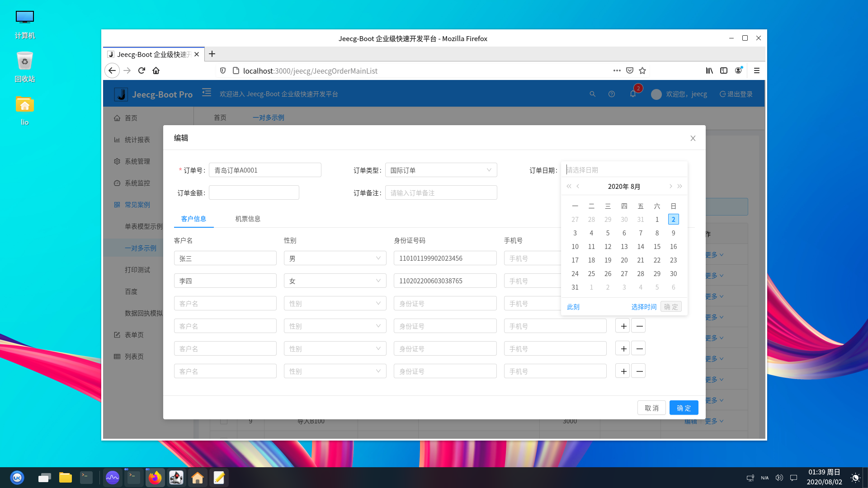This screenshot has width=868, height=488.
Task: Go to next month in calendar
Action: (670, 186)
